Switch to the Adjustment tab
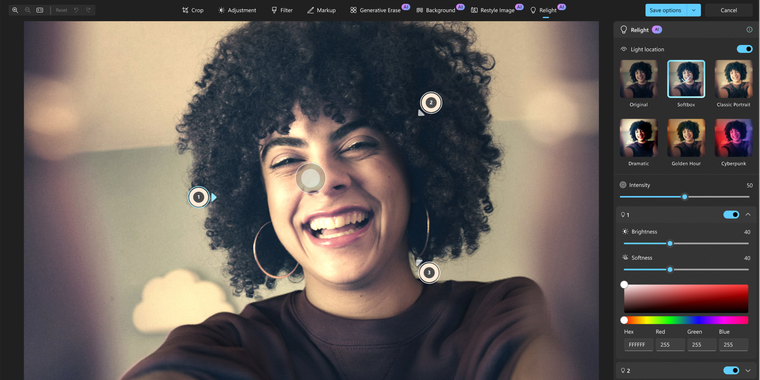Screen dimensions: 760x380 tap(237, 10)
